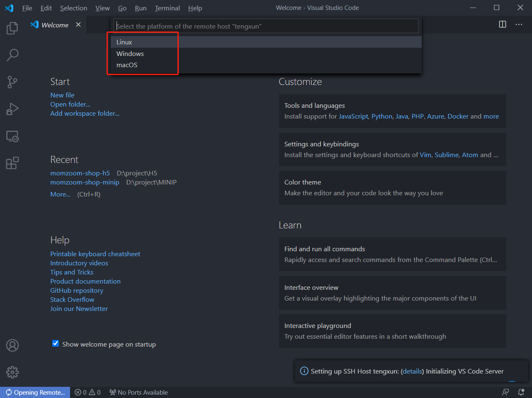
Task: Click the Accounts icon
Action: point(12,345)
